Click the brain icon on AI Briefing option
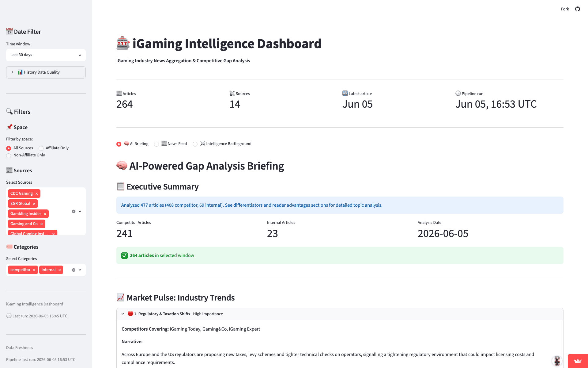The width and height of the screenshot is (588, 368). pyautogui.click(x=126, y=143)
